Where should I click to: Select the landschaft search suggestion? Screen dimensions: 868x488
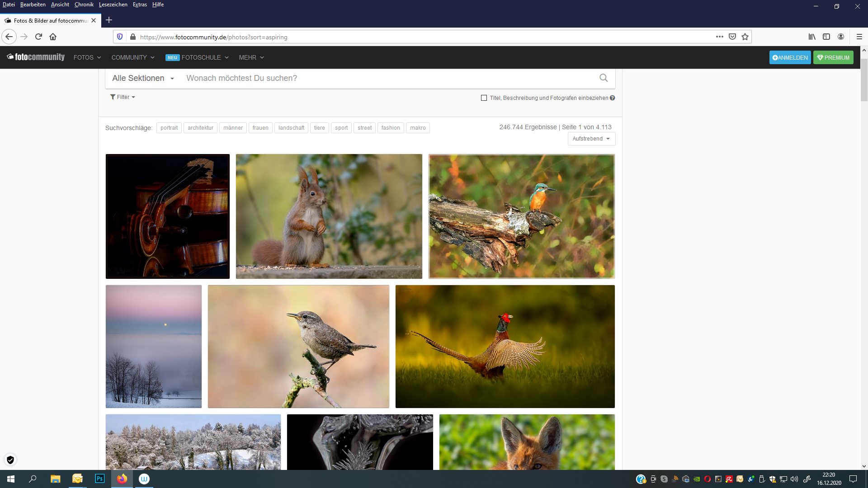[291, 128]
